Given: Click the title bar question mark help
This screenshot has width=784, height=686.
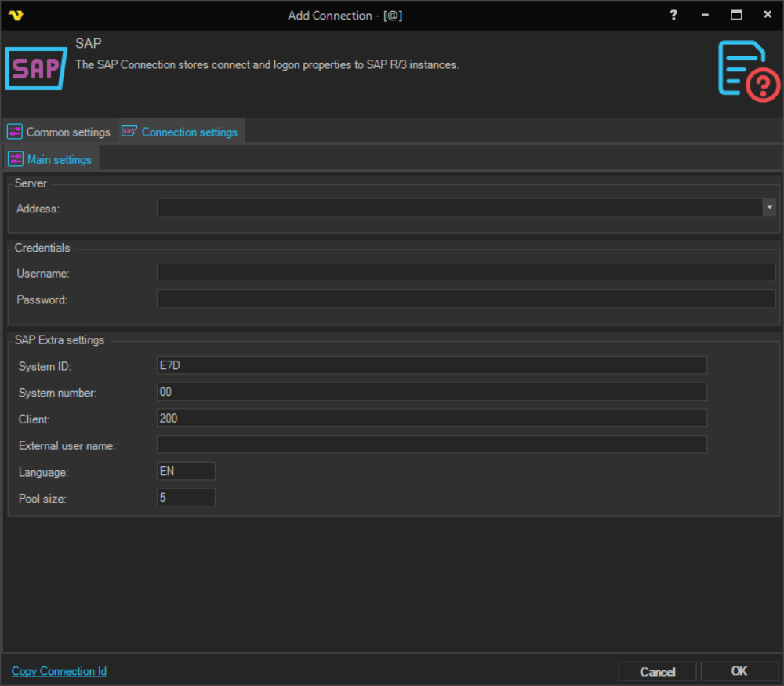Looking at the screenshot, I should click(673, 15).
